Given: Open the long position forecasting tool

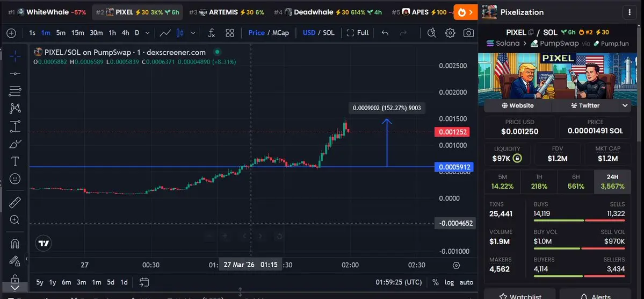Looking at the screenshot, I should click(15, 126).
